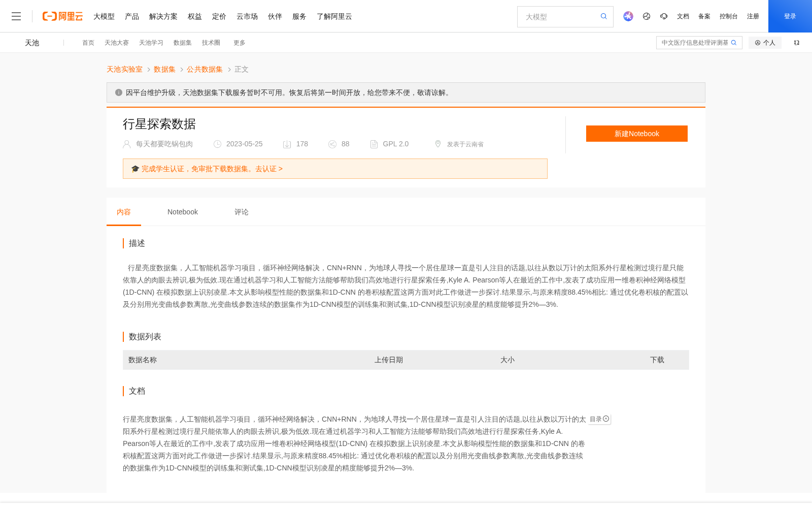Screen dimensions: 812x508
Task: Open the 解决方案 menu
Action: (163, 16)
